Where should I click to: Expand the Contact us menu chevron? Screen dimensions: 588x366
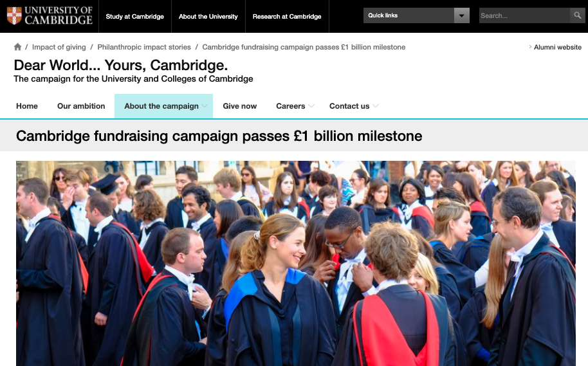click(375, 106)
